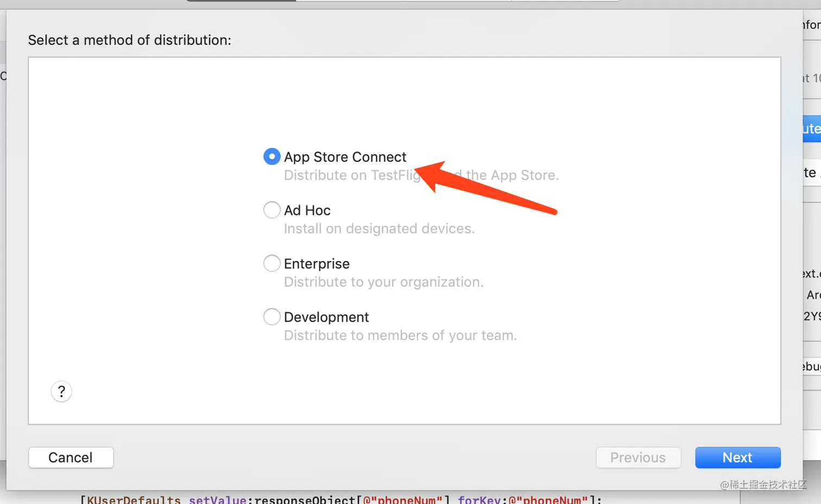The height and width of the screenshot is (504, 821).
Task: Click 'Distribute to members of your team.' text
Action: click(x=400, y=336)
